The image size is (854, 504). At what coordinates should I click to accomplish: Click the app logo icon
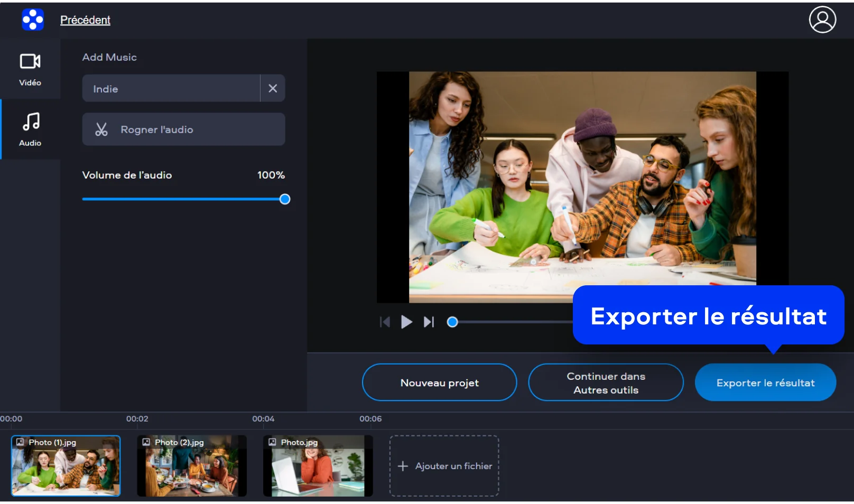(33, 20)
